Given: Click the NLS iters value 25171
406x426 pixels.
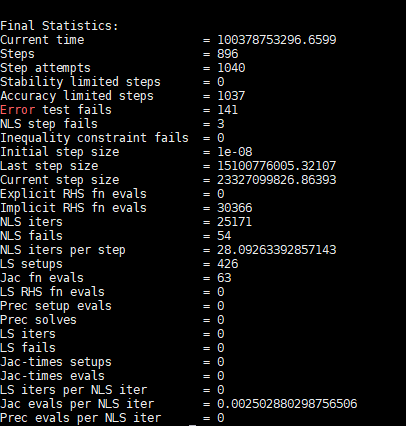Looking at the screenshot, I should 235,222.
